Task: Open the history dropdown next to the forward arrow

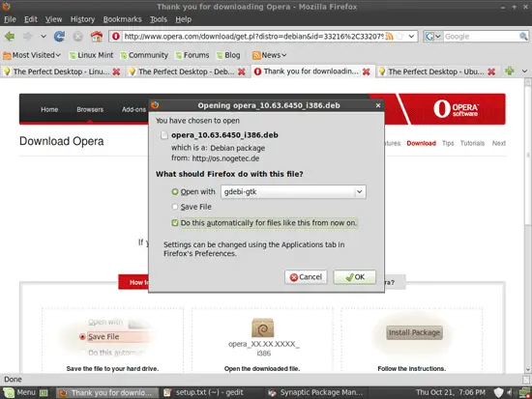Action: coord(44,37)
